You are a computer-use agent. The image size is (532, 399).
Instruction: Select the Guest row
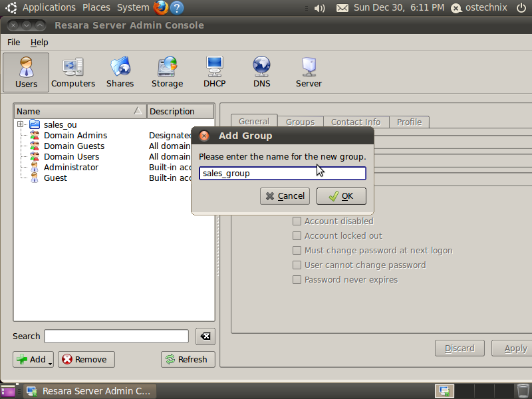(104, 178)
